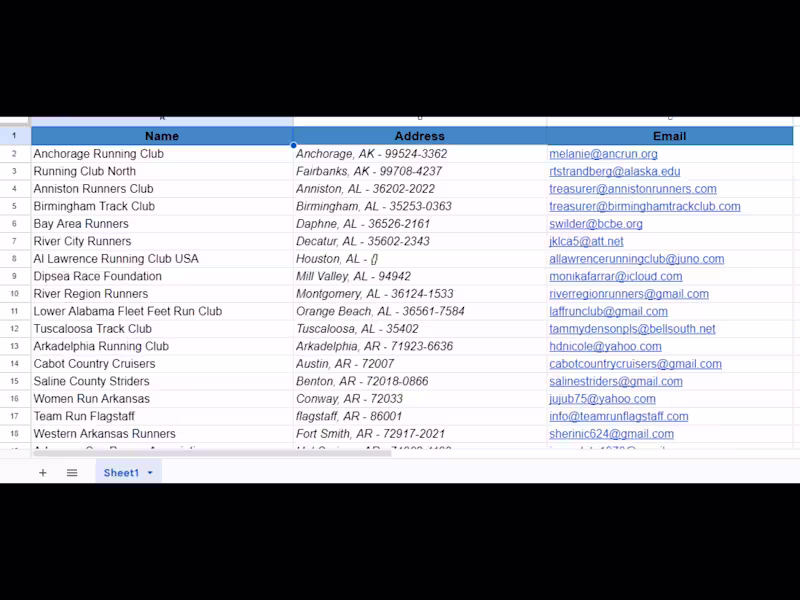This screenshot has height=600, width=800.
Task: Select Al Lawrence Running Club USA cell
Action: (162, 259)
